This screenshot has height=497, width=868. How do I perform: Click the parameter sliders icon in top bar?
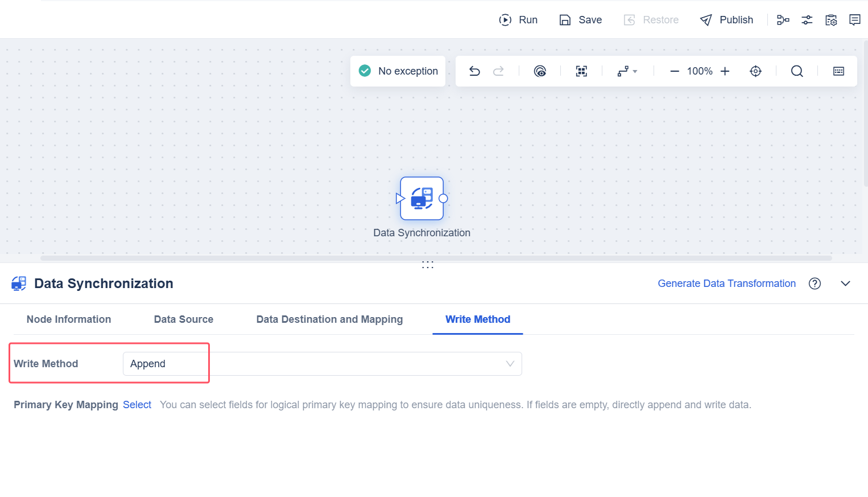(807, 20)
